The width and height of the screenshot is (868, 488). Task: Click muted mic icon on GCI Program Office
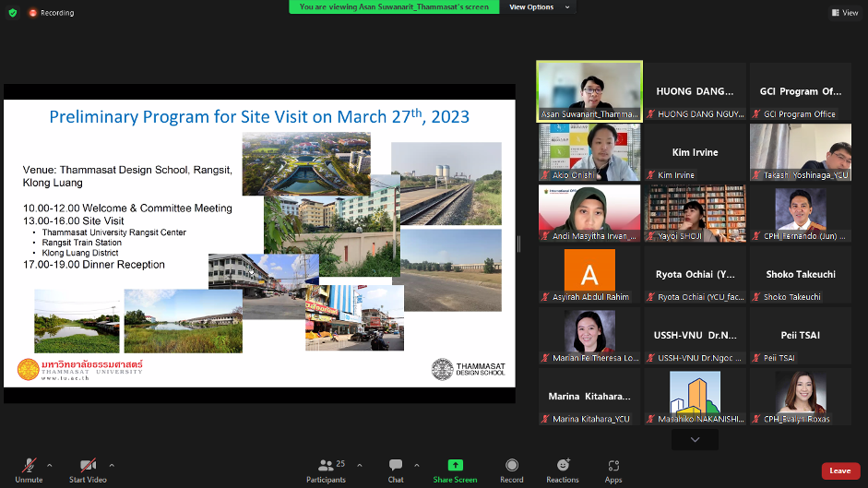756,114
